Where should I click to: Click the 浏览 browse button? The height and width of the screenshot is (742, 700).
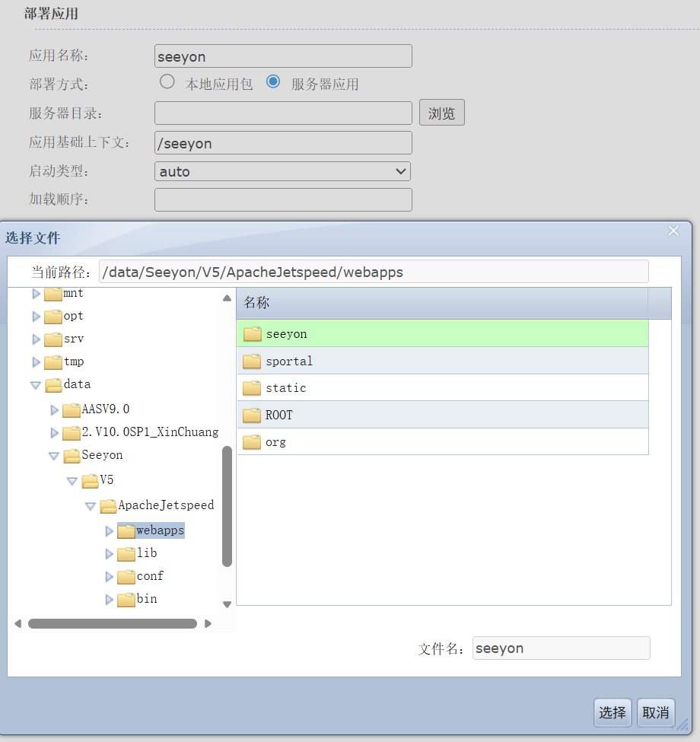(442, 113)
